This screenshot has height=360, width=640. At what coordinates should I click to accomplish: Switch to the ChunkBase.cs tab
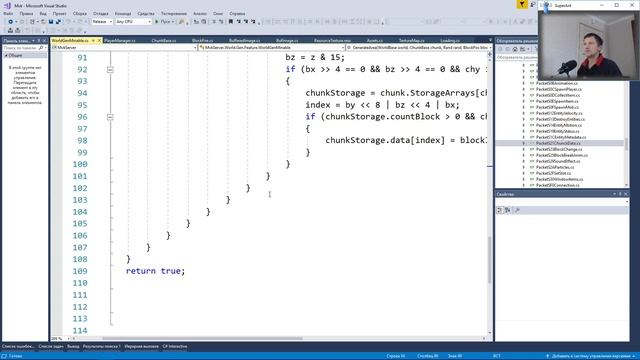pyautogui.click(x=164, y=40)
